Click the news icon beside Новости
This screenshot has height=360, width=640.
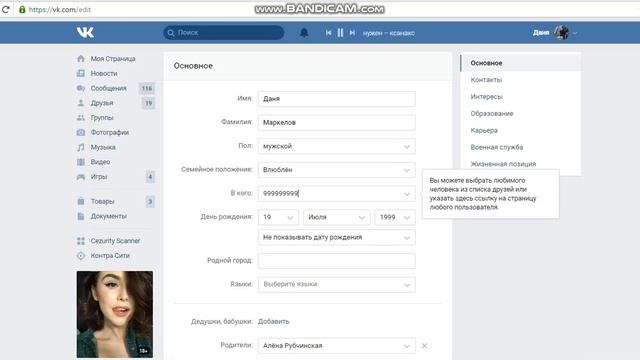click(81, 73)
